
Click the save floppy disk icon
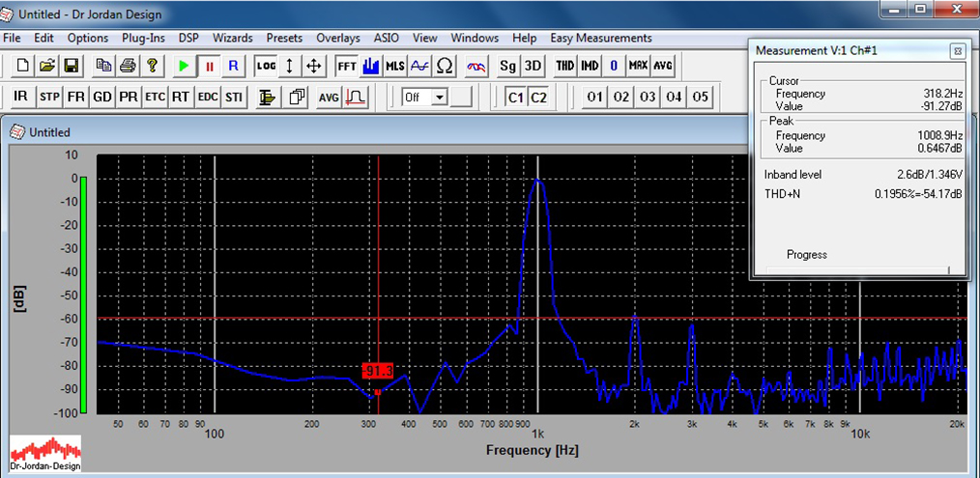71,66
